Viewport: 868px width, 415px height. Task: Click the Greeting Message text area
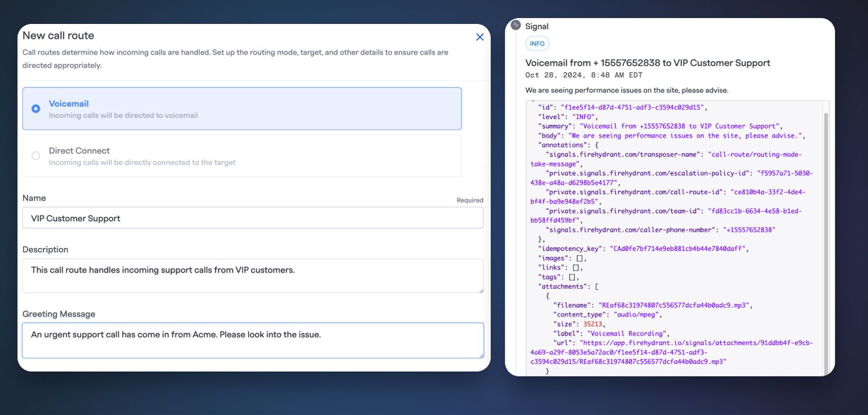pyautogui.click(x=253, y=340)
